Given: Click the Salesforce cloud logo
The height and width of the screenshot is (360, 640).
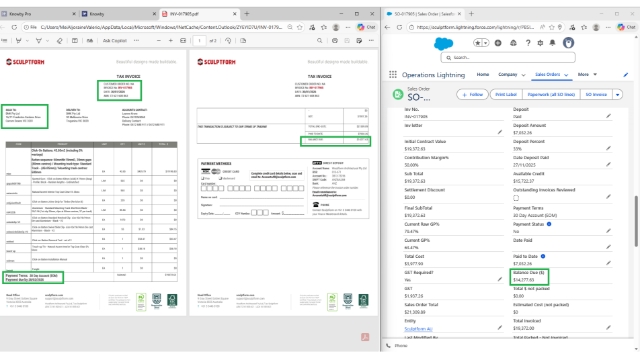Looking at the screenshot, I should 443,43.
